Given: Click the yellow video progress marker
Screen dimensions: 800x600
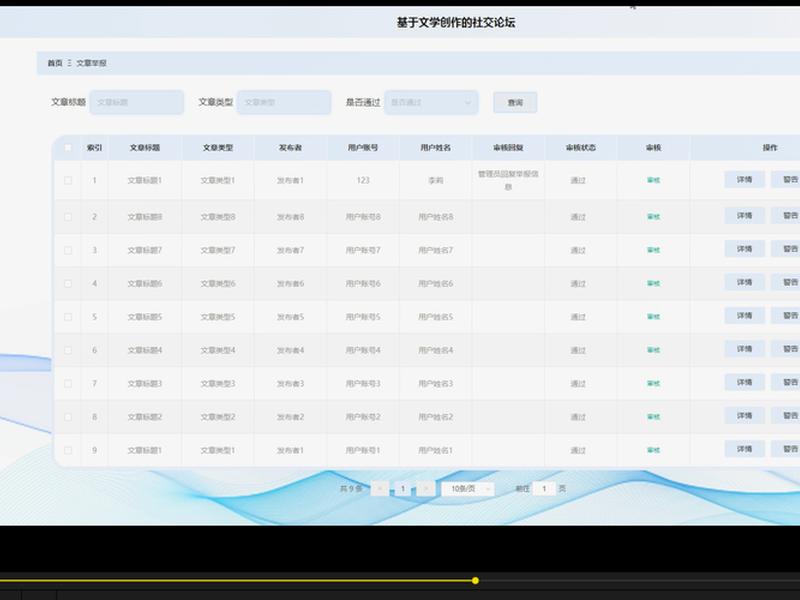Looking at the screenshot, I should tap(475, 581).
